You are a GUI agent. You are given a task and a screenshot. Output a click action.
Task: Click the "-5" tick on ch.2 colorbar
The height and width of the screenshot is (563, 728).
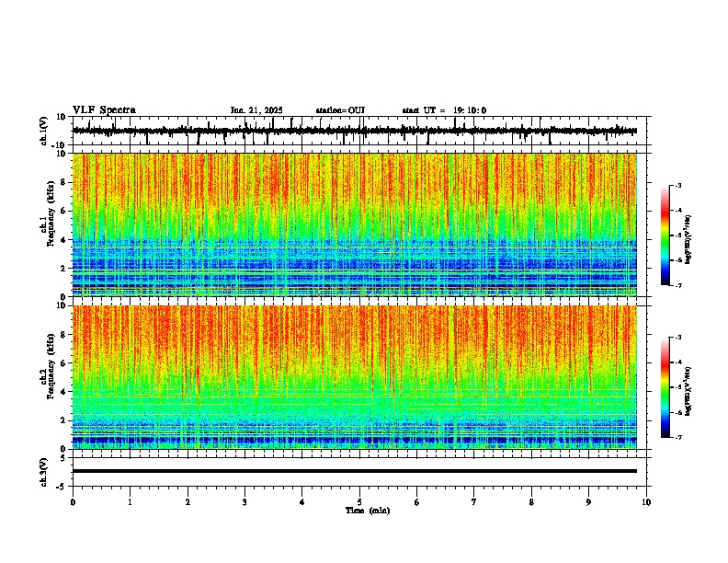click(678, 387)
